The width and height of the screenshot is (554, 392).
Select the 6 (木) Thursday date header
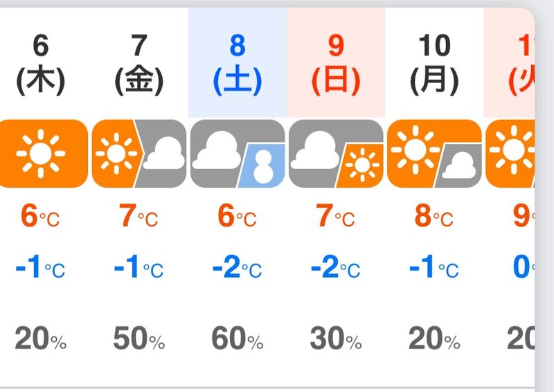[41, 64]
